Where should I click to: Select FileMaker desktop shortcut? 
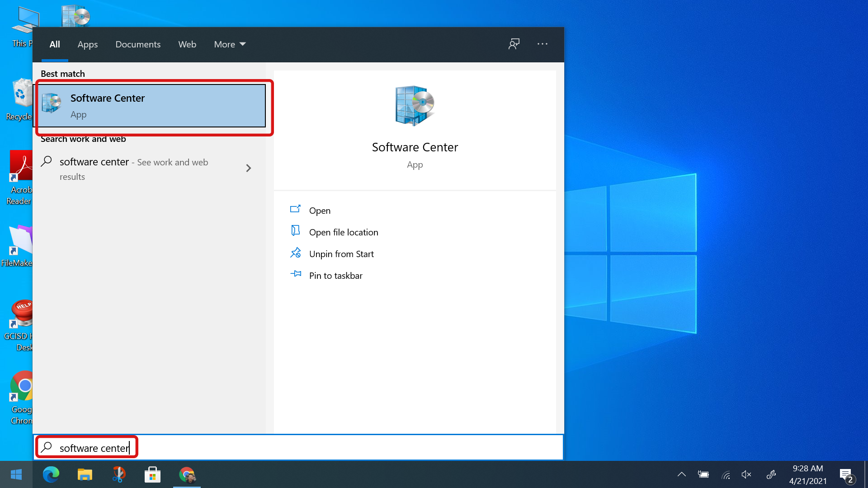point(17,246)
